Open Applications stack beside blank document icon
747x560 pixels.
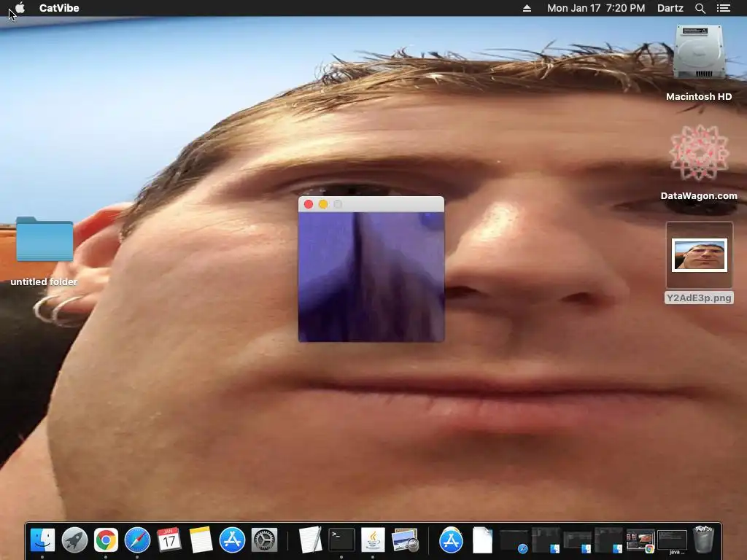[451, 540]
